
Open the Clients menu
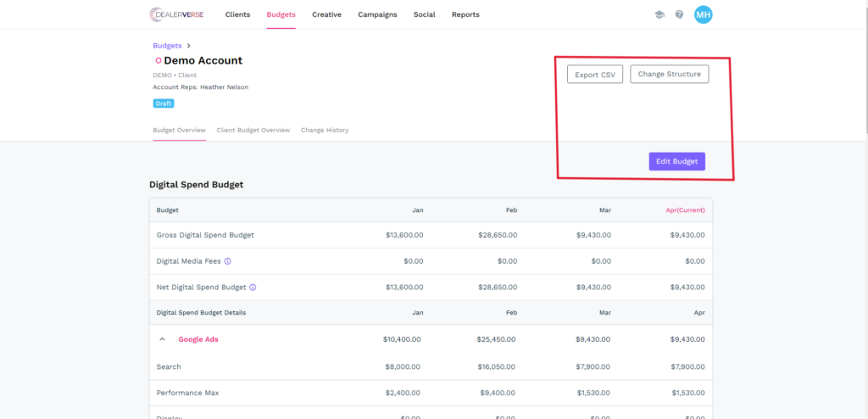pos(237,14)
